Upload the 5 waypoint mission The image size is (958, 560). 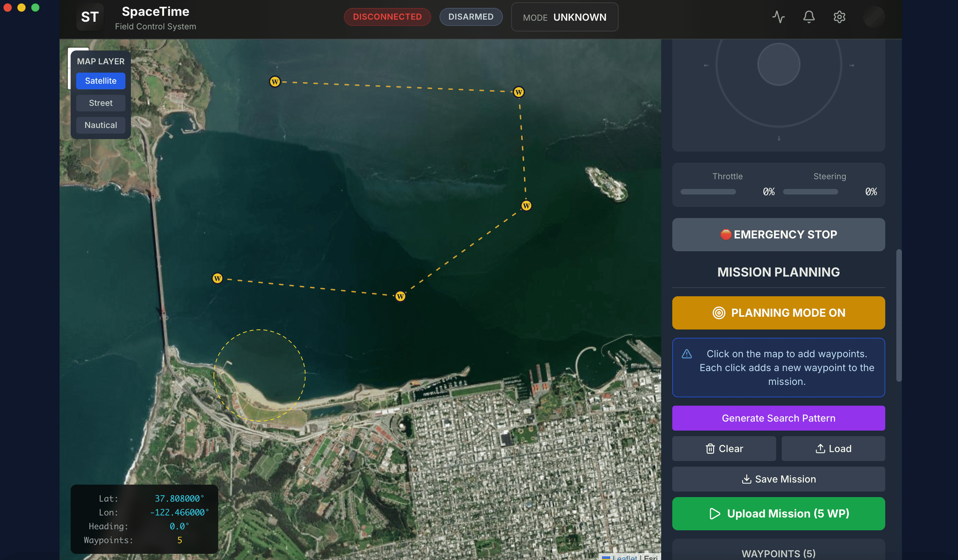(x=778, y=513)
